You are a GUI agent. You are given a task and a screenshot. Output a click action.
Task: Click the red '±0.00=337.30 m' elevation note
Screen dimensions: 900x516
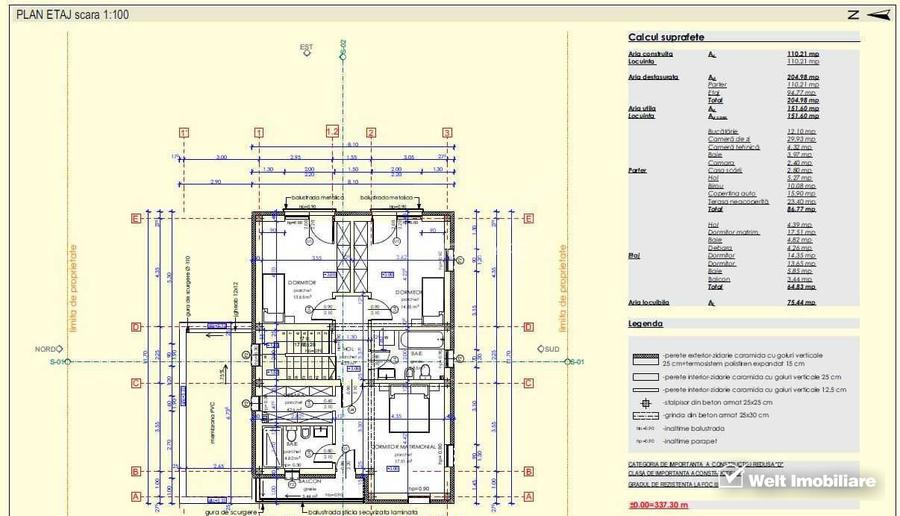(658, 505)
